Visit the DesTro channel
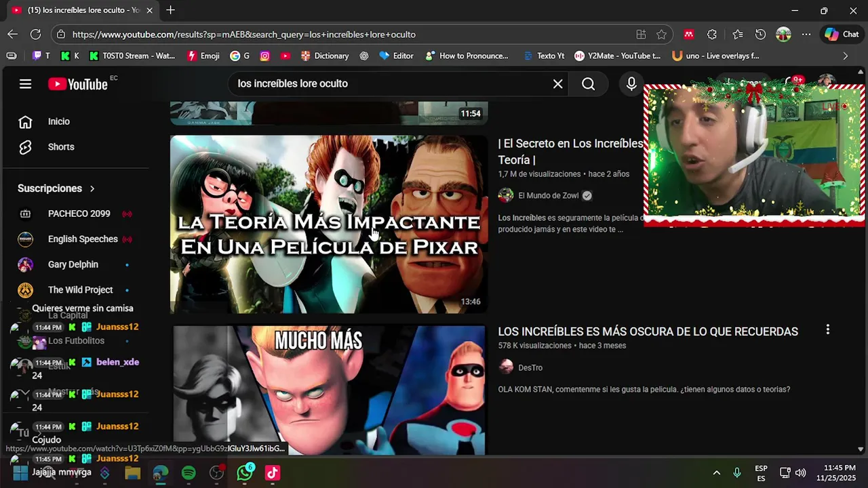 tap(530, 368)
